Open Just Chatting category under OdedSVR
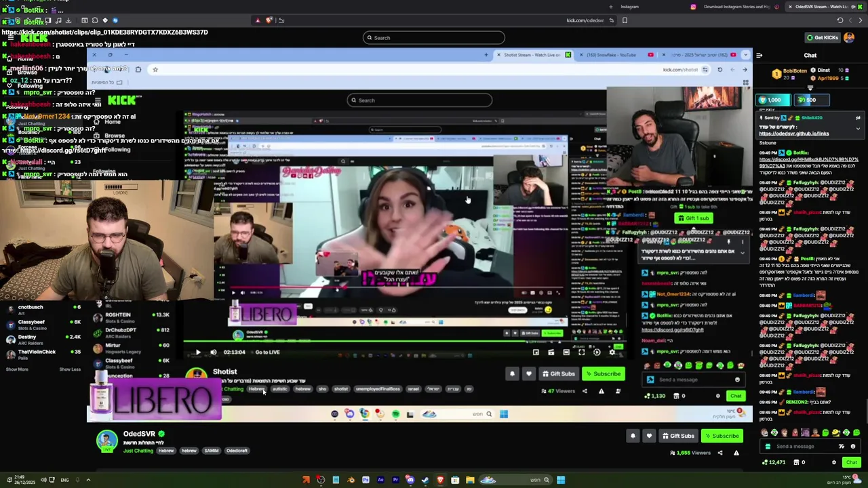 click(x=138, y=451)
